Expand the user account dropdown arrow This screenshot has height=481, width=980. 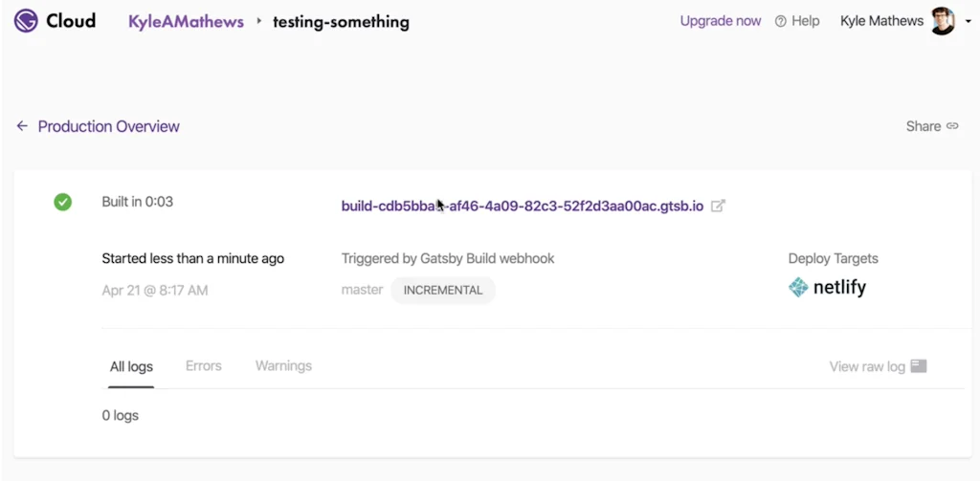tap(969, 21)
